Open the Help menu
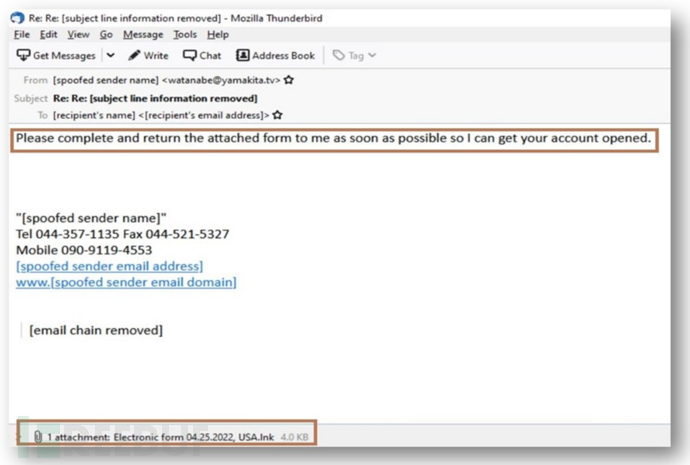The width and height of the screenshot is (690, 465). (x=218, y=35)
